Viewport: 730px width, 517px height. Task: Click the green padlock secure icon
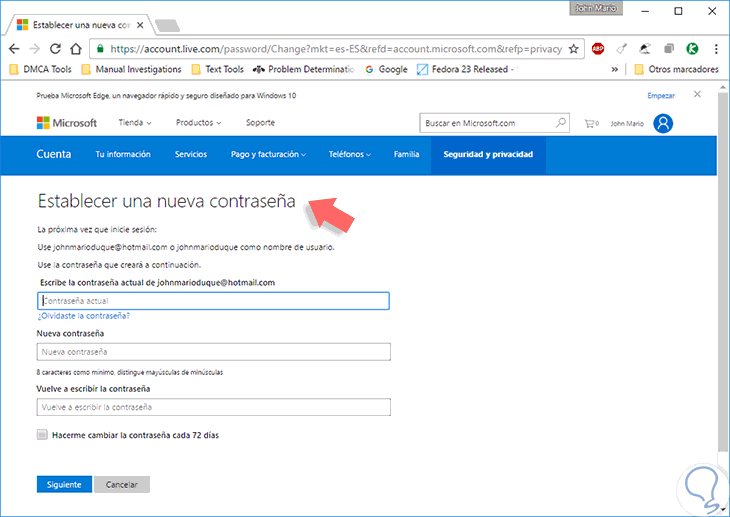tap(100, 49)
